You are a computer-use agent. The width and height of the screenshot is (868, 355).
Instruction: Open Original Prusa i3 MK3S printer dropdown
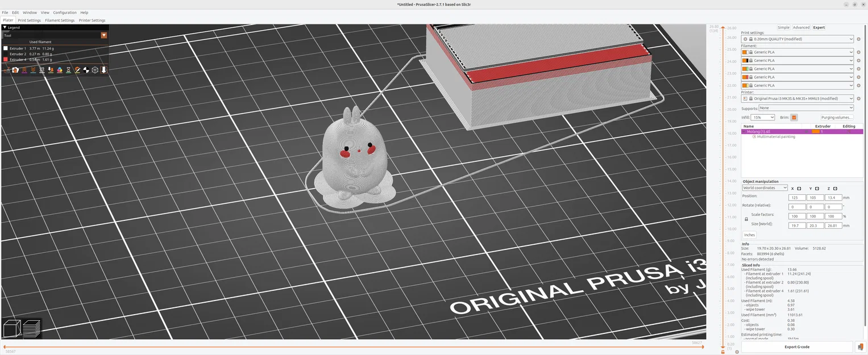pos(797,99)
